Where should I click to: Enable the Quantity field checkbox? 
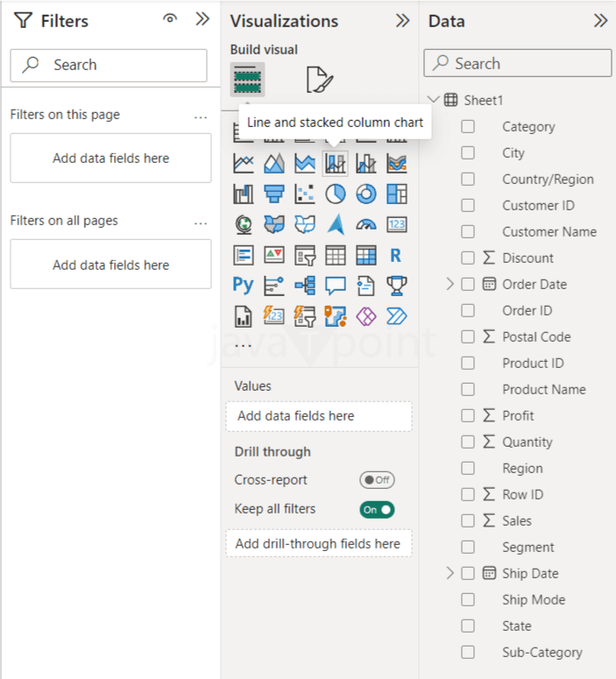coord(468,442)
